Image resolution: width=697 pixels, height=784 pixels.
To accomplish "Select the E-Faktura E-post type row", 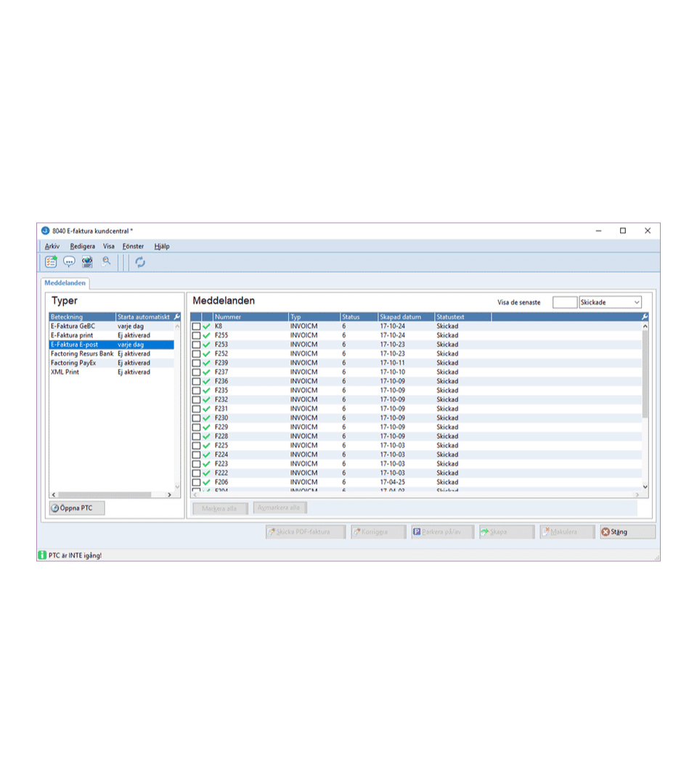I will click(x=112, y=345).
